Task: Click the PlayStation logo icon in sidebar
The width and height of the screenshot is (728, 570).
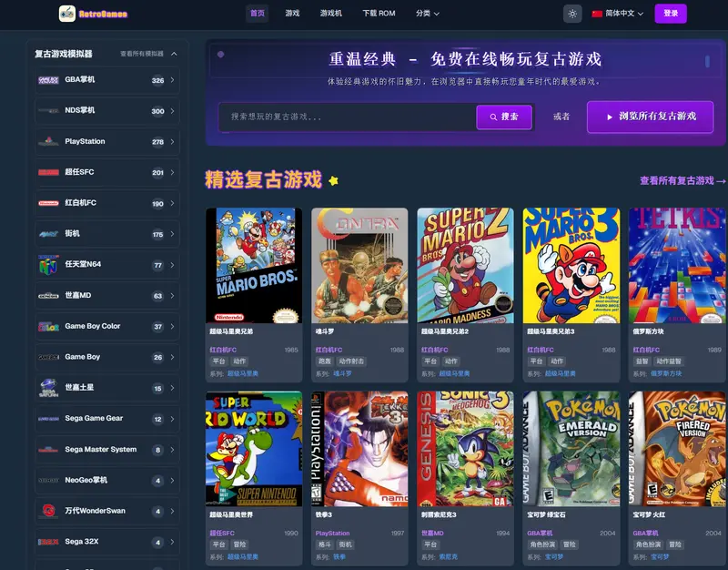Action: pyautogui.click(x=48, y=141)
